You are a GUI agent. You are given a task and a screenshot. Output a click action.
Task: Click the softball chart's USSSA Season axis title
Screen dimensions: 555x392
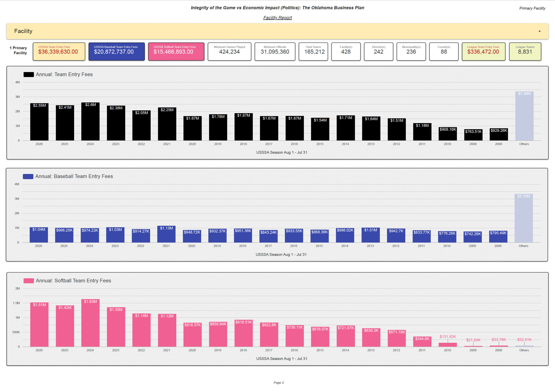(x=282, y=359)
